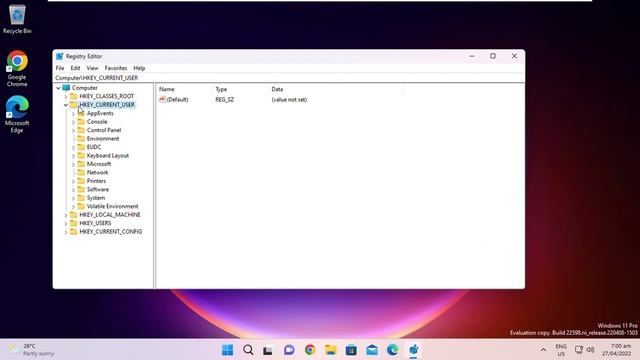Click the Registry Editor title bar icon
The height and width of the screenshot is (360, 640).
pos(60,56)
